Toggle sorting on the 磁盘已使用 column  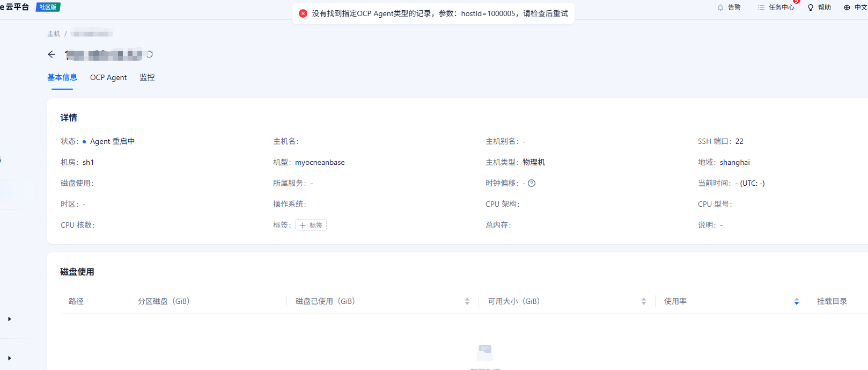(467, 301)
